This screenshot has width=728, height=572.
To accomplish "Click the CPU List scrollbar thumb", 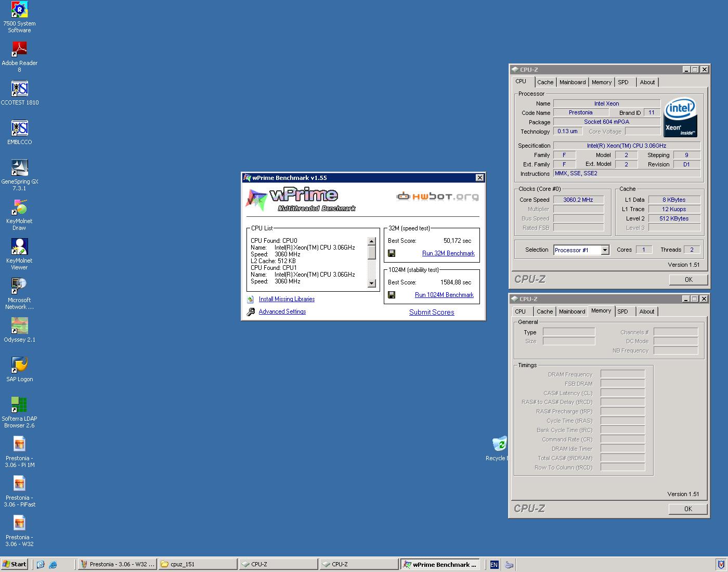I will 371,252.
